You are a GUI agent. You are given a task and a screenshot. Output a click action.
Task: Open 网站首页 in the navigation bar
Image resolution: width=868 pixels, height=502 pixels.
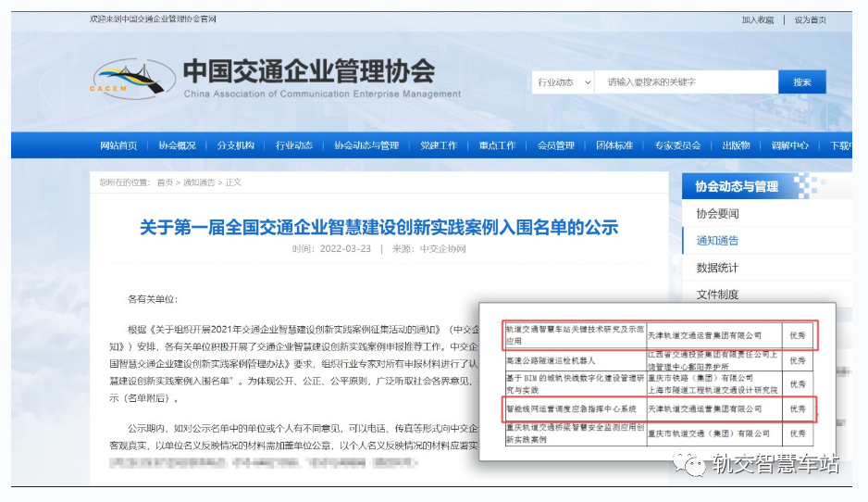click(x=118, y=145)
